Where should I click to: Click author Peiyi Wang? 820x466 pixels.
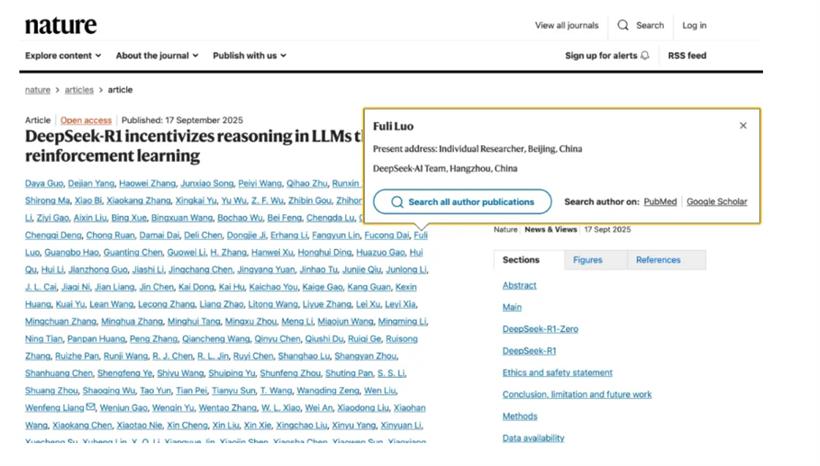tap(260, 184)
